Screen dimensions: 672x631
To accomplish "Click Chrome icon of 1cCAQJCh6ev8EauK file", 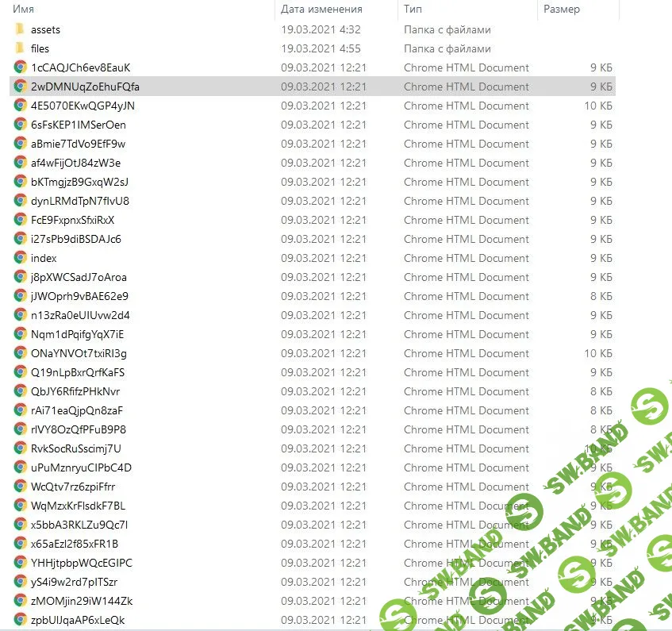I will pos(21,67).
